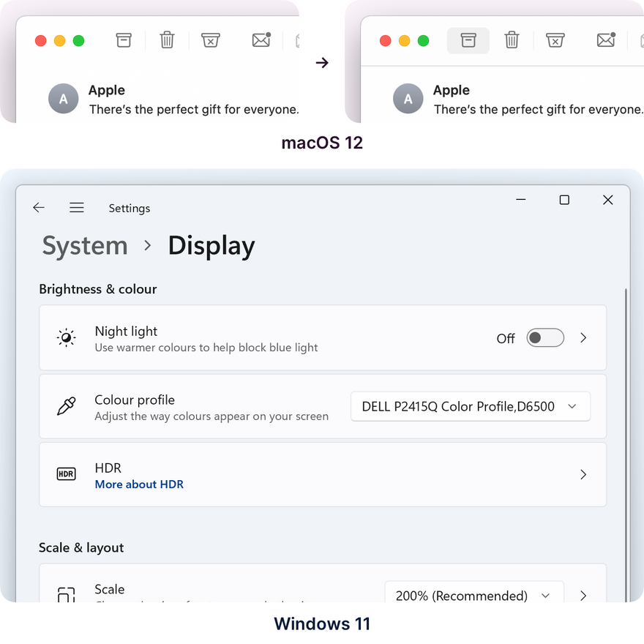The image size is (644, 644).
Task: Click the Display breadcrumb heading
Action: point(211,246)
